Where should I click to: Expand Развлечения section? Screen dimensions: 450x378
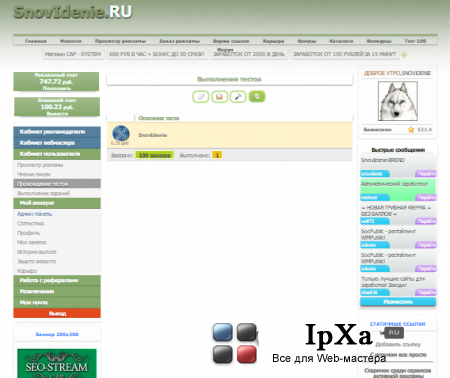(57, 291)
